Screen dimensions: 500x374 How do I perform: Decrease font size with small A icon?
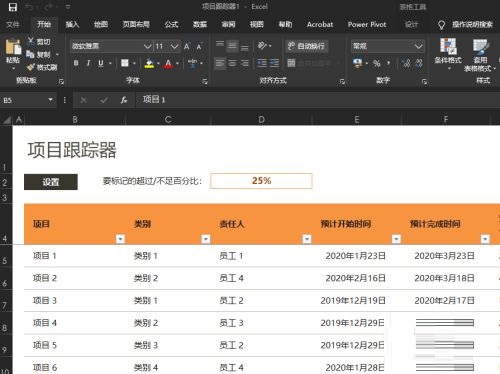click(199, 46)
